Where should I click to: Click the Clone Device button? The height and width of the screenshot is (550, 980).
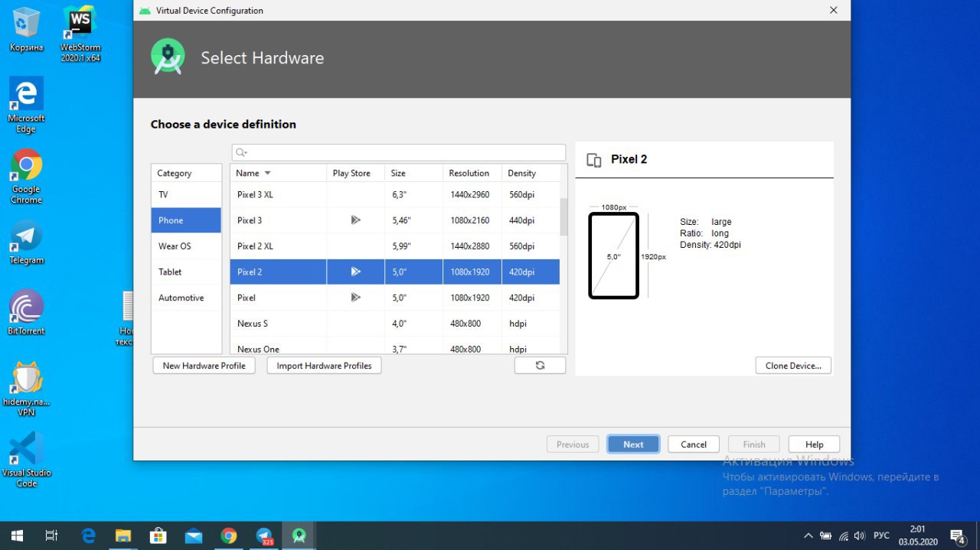792,366
